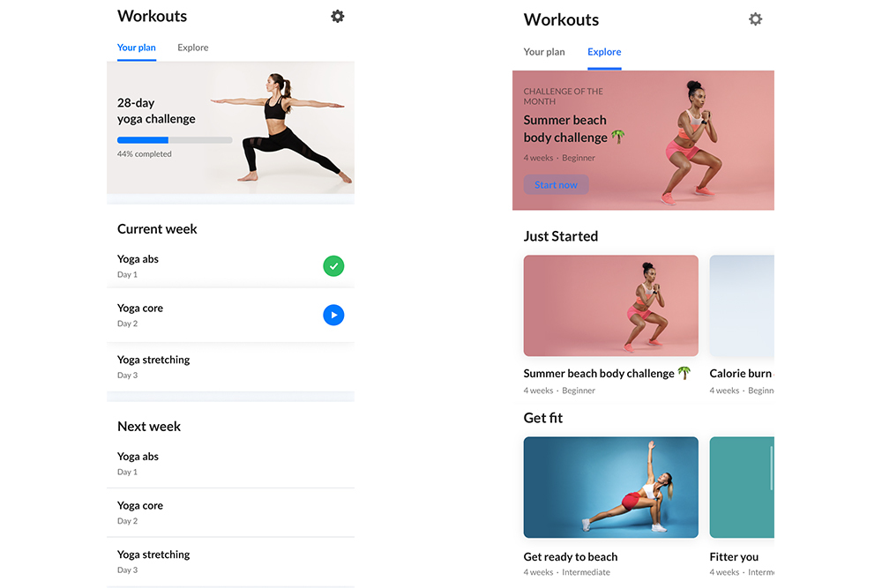Open Get ready to beach workout thumbnail
The width and height of the screenshot is (882, 588).
click(611, 488)
